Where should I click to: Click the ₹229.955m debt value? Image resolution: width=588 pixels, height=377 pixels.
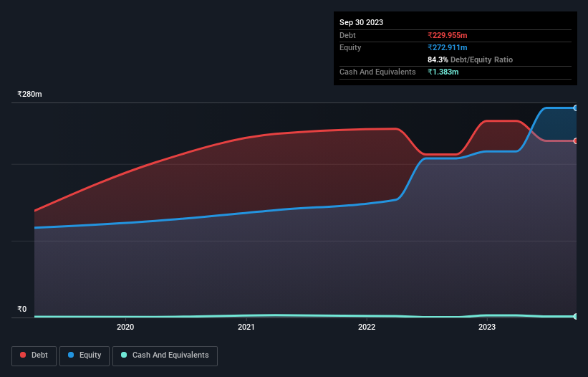point(448,35)
